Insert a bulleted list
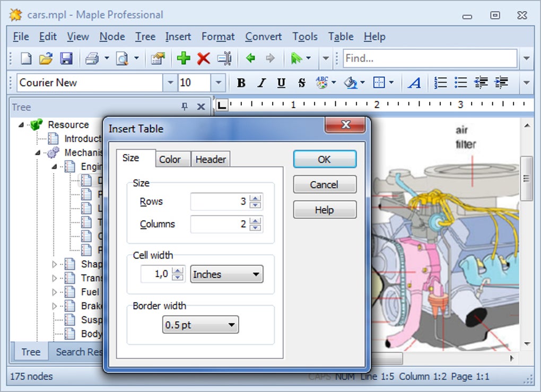Viewport: 541px width, 392px height. tap(460, 83)
